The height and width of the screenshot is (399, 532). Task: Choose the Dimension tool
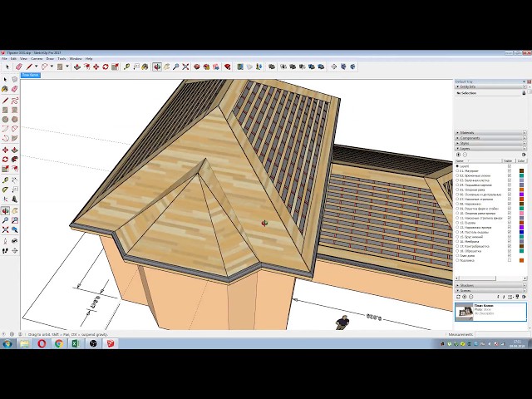[15, 180]
